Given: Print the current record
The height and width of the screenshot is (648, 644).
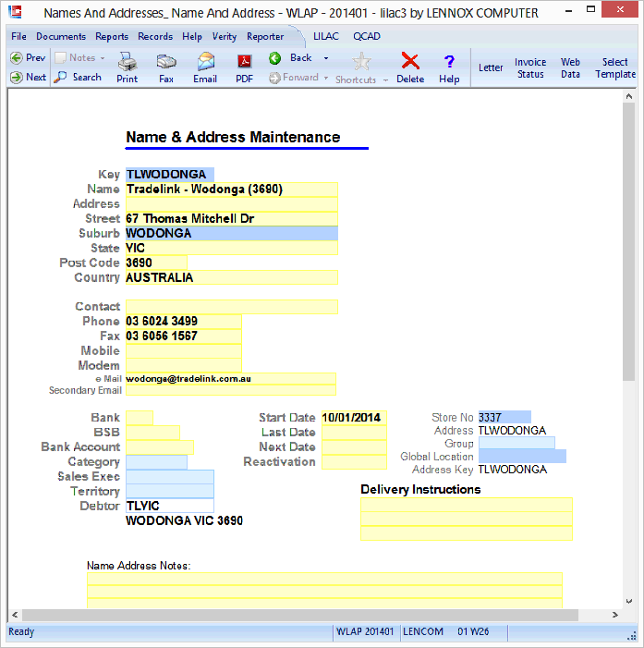Looking at the screenshot, I should click(127, 67).
